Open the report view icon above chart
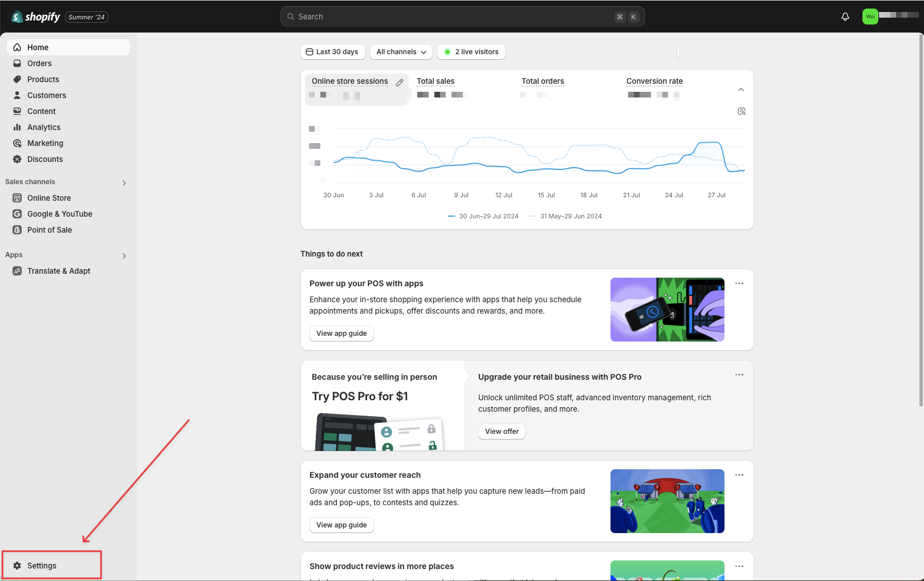Screen dimensions: 924x581 741,111
